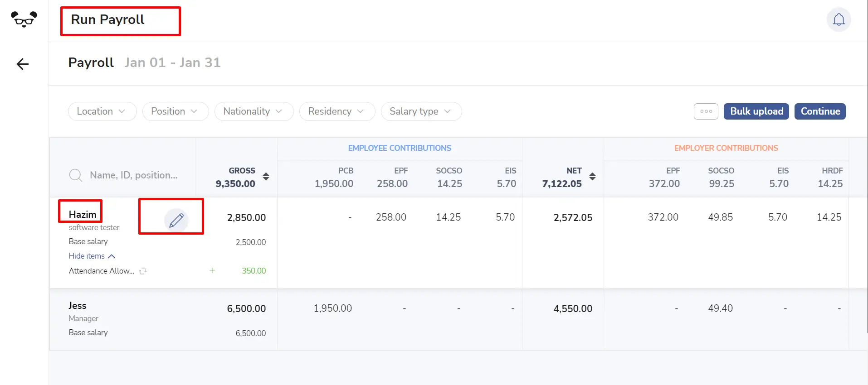Screen dimensions: 868x385
Task: Click Hazim's employee name
Action: [x=83, y=214]
